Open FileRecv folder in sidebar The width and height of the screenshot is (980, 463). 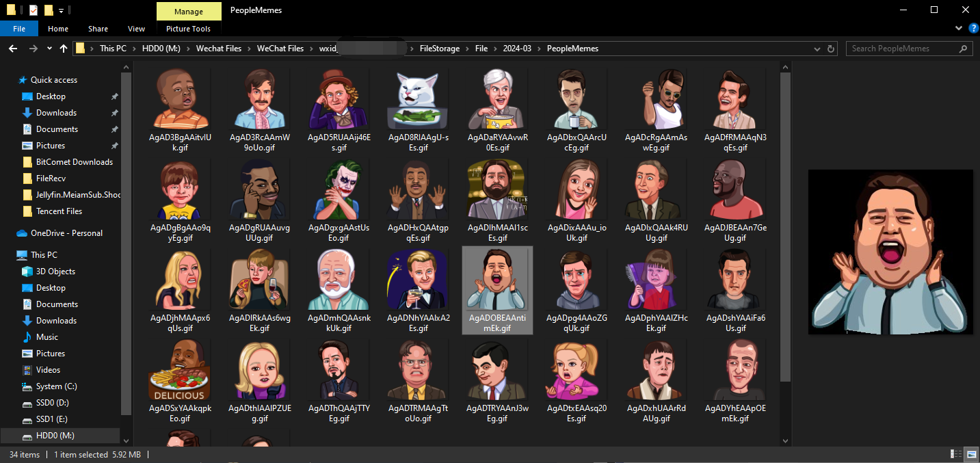click(x=51, y=178)
